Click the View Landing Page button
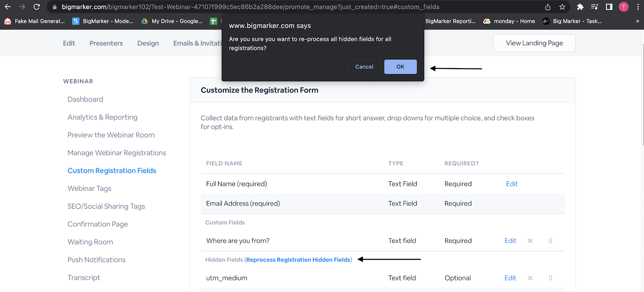The image size is (644, 292). point(534,43)
